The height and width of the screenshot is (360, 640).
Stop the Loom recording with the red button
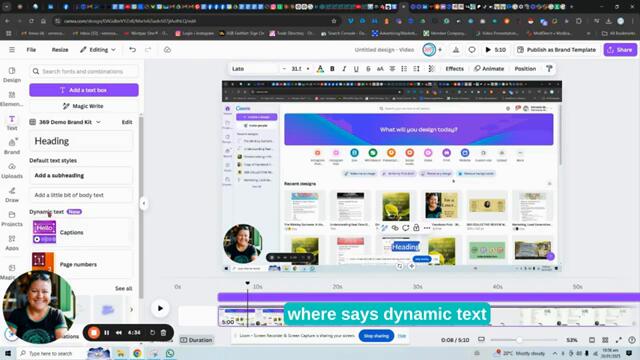click(x=93, y=333)
